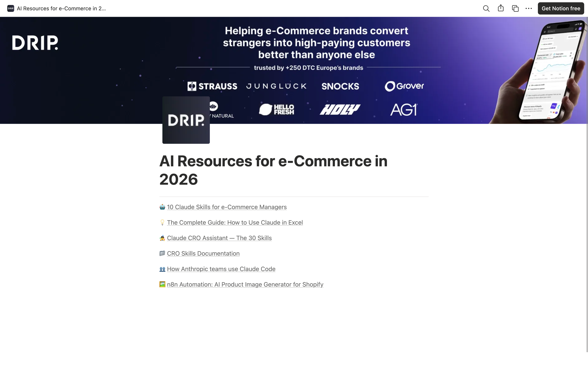Click the duplicate page icon

tap(515, 8)
